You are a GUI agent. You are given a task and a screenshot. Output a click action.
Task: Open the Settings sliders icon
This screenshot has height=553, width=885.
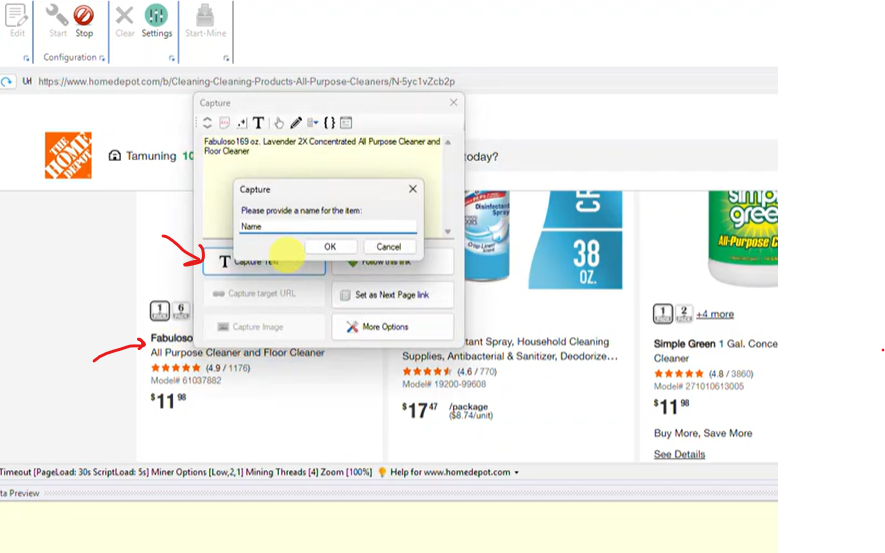click(156, 17)
